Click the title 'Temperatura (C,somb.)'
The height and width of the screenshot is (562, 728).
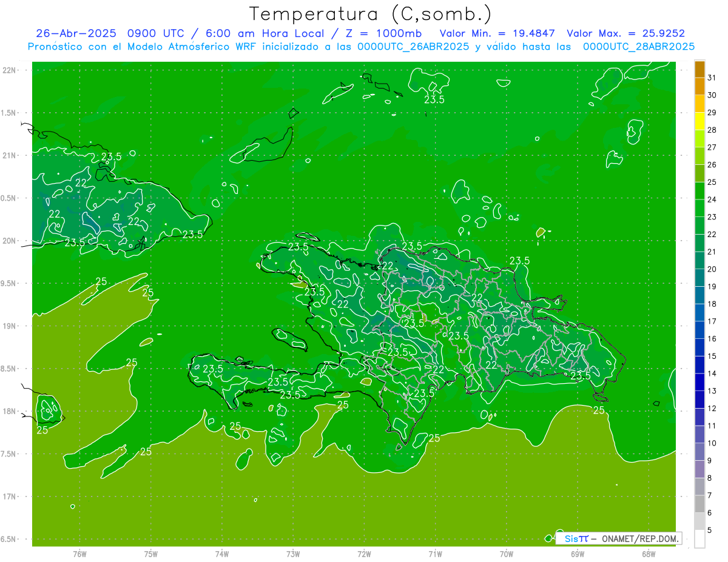point(371,14)
